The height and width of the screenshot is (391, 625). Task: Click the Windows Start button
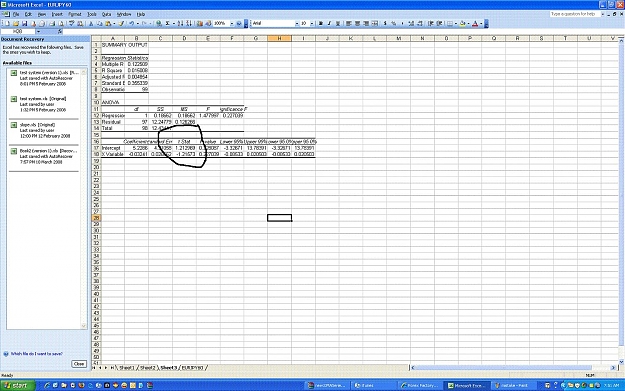[18, 385]
